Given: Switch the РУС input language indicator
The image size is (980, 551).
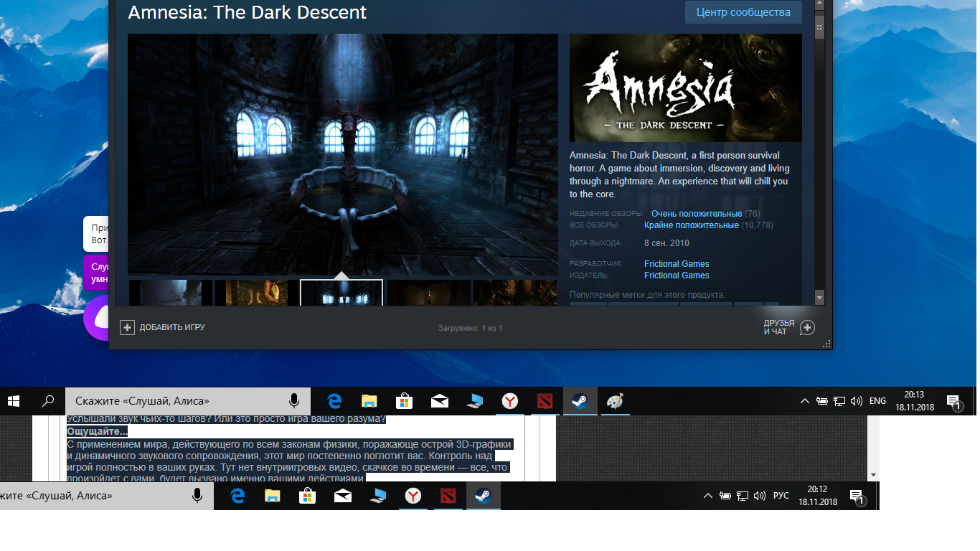Looking at the screenshot, I should (781, 496).
